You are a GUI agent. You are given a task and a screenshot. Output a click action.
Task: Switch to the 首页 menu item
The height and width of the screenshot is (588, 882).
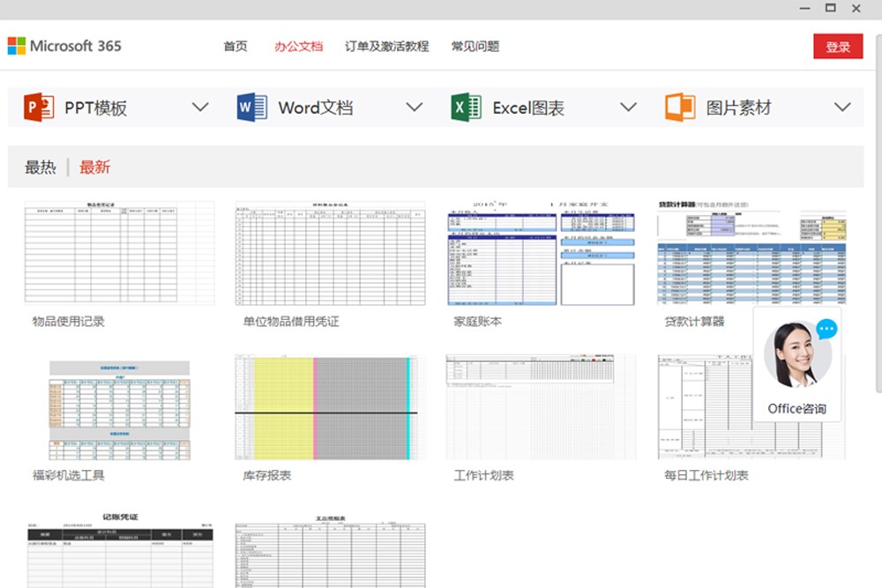click(x=235, y=46)
